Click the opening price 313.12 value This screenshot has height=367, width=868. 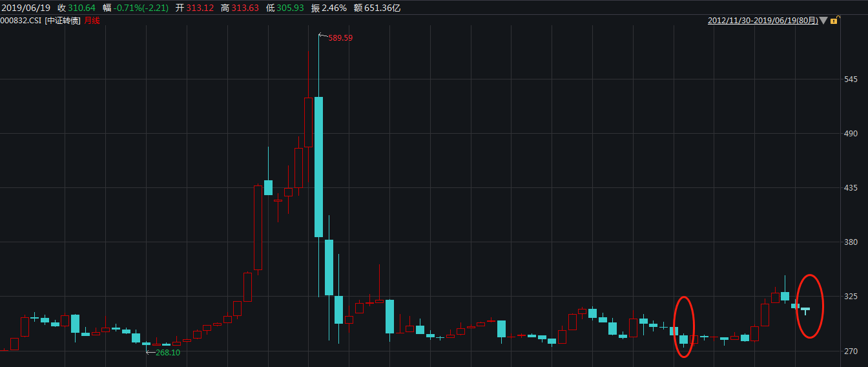[199, 8]
